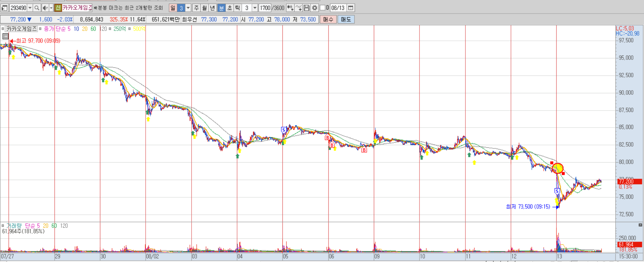Click the 61,964주(181.85%) volume readout
The height and width of the screenshot is (262, 644).
23,231
